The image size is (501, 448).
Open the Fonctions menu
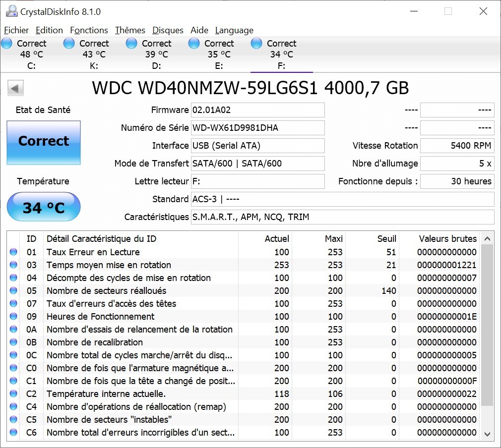click(x=89, y=30)
